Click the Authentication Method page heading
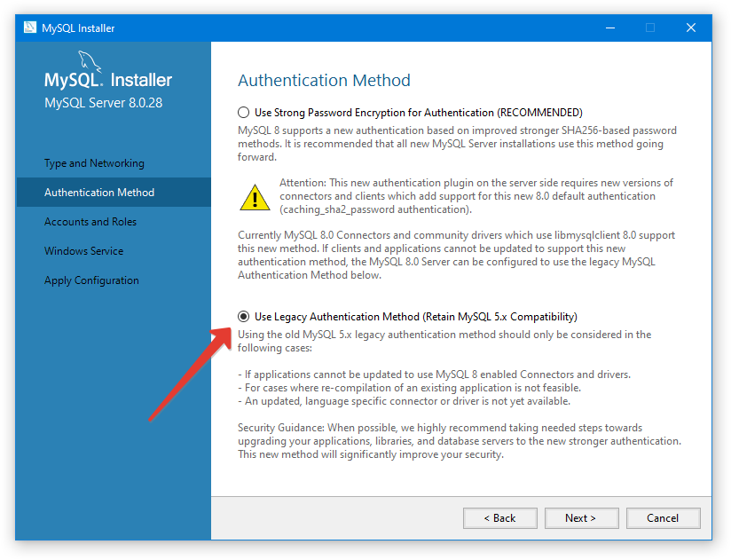The width and height of the screenshot is (731, 560). click(324, 81)
